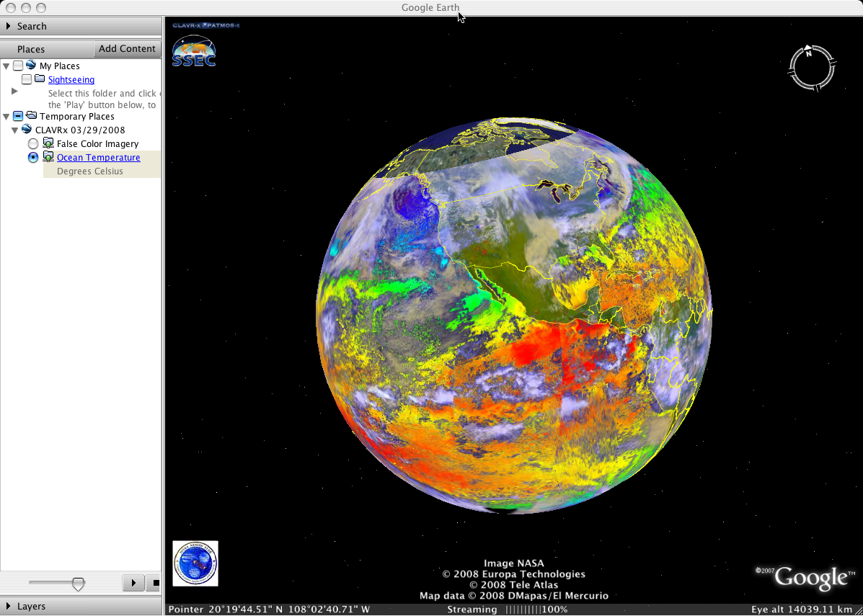Click the Sightseeing folder icon
This screenshot has height=616, width=863.
pos(40,79)
